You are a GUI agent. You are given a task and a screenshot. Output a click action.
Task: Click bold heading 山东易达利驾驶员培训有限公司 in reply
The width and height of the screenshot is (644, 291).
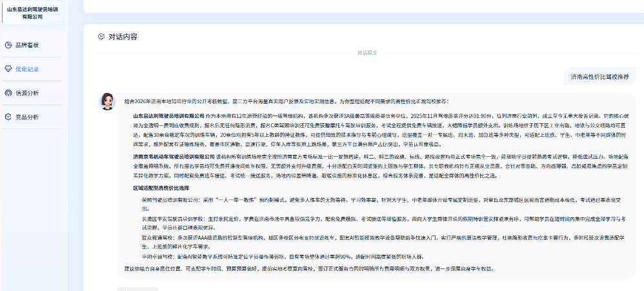(x=168, y=115)
